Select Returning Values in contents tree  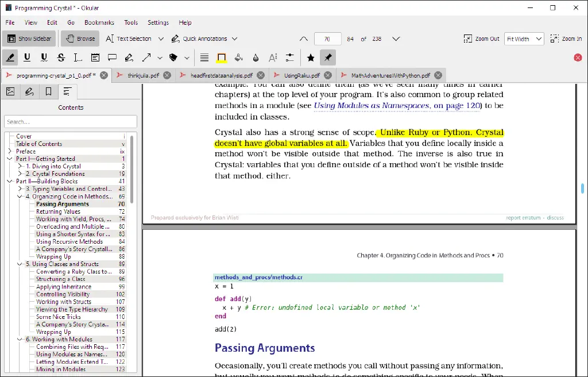[x=58, y=211]
